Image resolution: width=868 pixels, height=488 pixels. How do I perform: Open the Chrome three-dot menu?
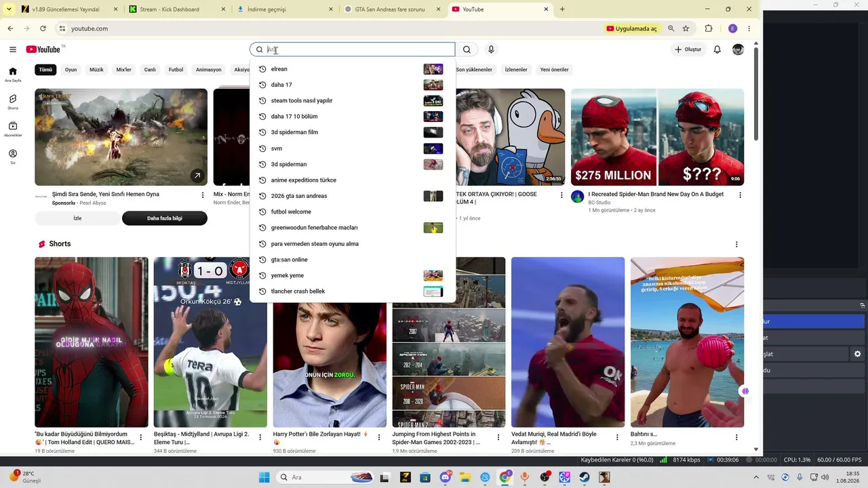pyautogui.click(x=749, y=28)
